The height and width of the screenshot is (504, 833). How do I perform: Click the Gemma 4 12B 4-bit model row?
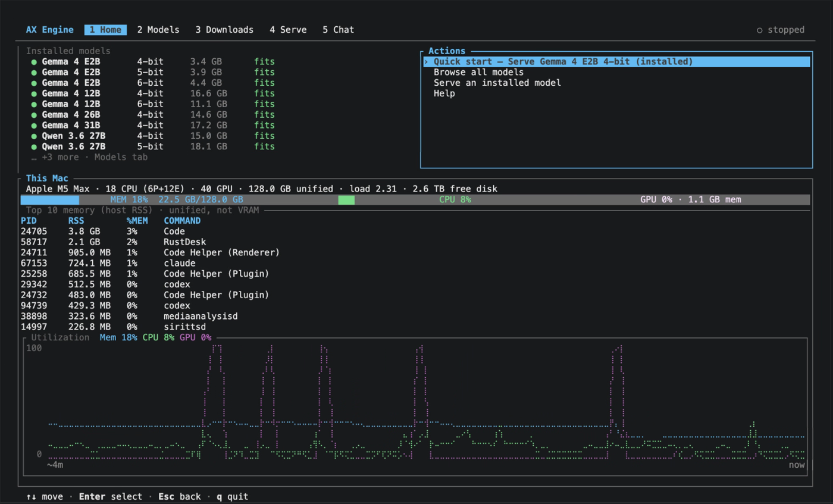[x=153, y=94]
